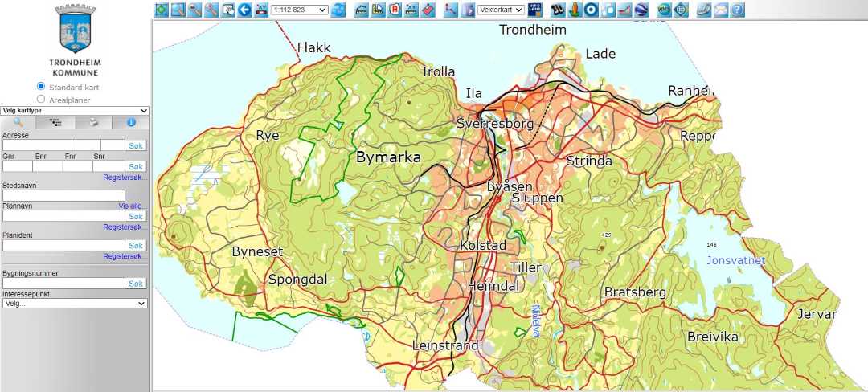This screenshot has width=868, height=392.
Task: Open the WMS layer icon
Action: (x=664, y=10)
